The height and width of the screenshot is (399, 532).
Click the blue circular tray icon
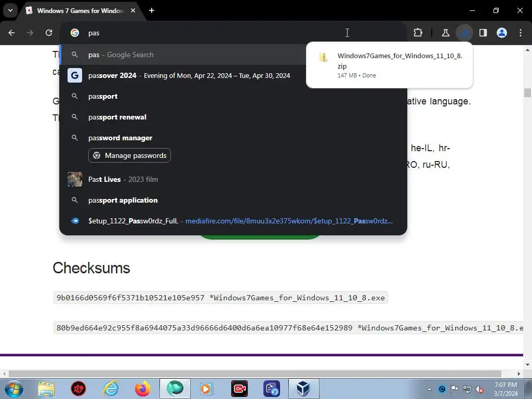click(442, 389)
